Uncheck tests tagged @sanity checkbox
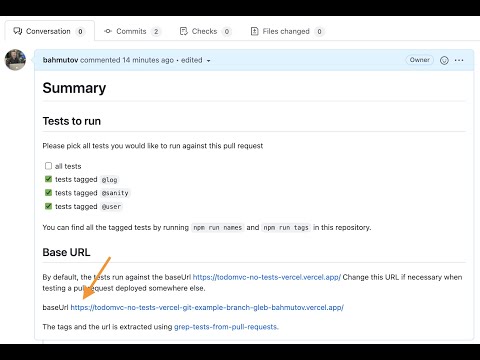The width and height of the screenshot is (480, 360). point(48,193)
